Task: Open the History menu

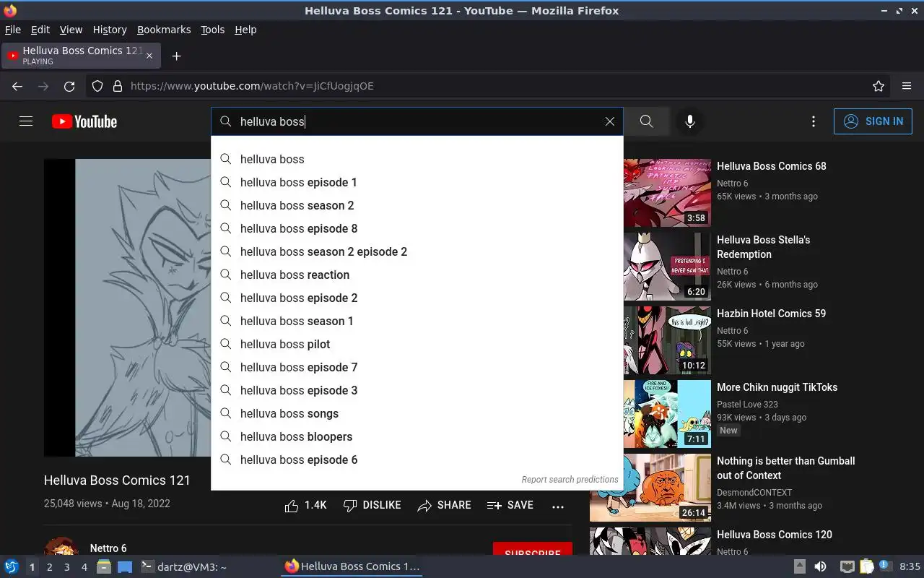Action: tap(110, 30)
